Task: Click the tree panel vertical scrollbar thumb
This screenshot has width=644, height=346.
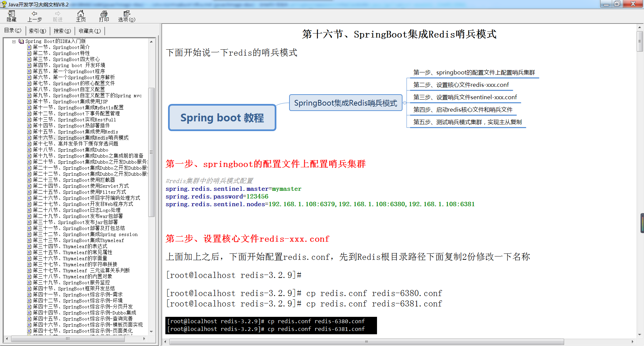Action: tap(151, 152)
